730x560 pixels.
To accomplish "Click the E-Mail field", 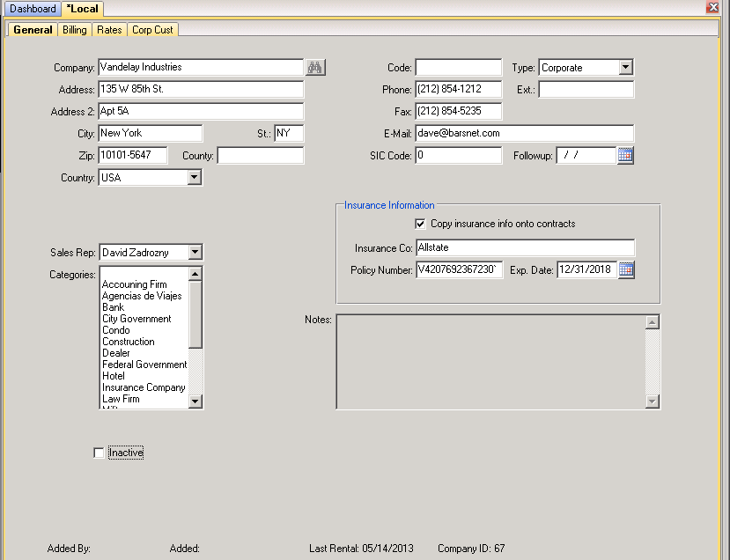I will tap(525, 133).
